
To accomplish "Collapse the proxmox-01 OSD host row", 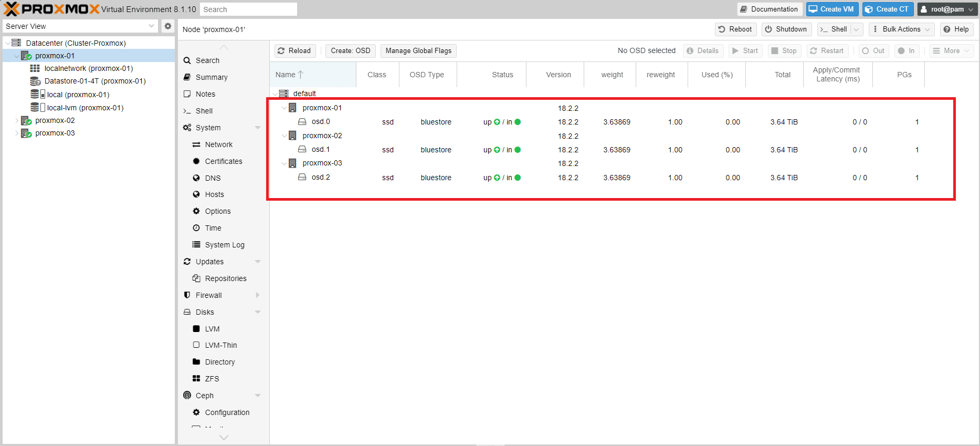I will pyautogui.click(x=284, y=108).
